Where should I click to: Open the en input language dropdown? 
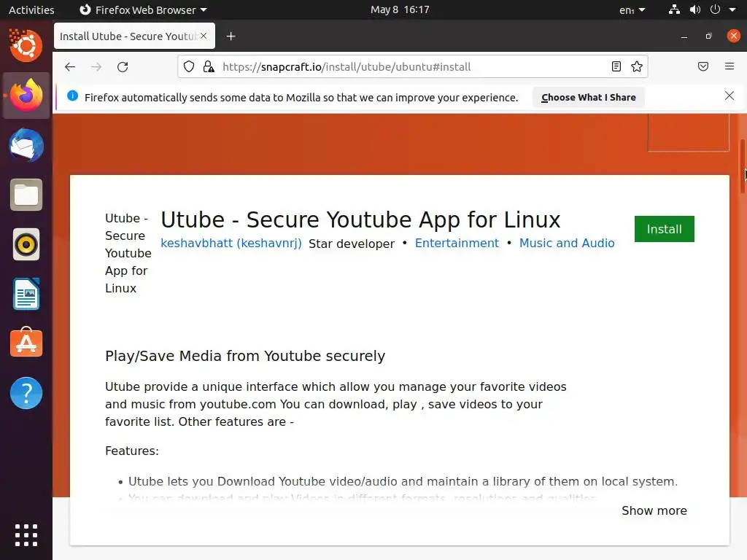(x=632, y=9)
